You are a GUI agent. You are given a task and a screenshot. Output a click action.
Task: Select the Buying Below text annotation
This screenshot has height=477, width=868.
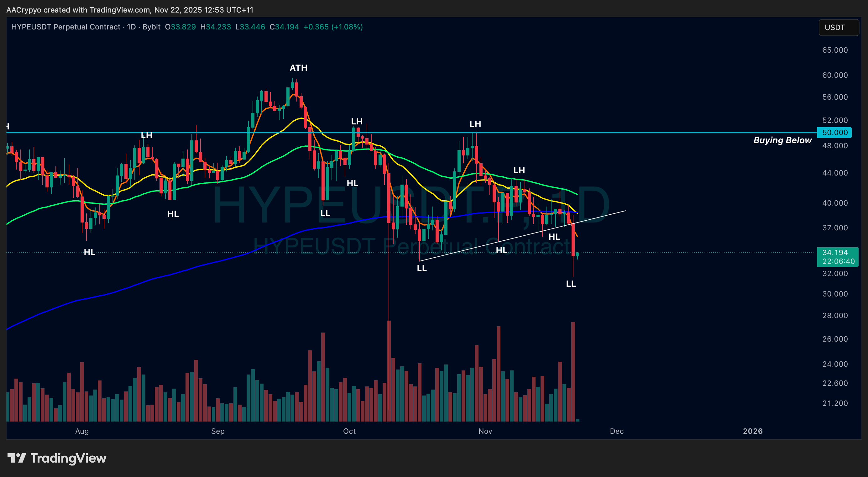tap(782, 140)
